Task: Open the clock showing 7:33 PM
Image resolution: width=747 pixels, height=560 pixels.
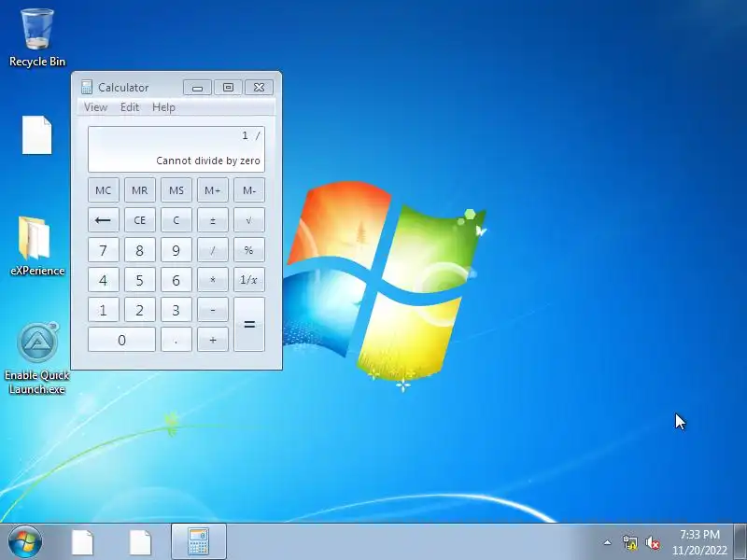Action: (x=699, y=542)
